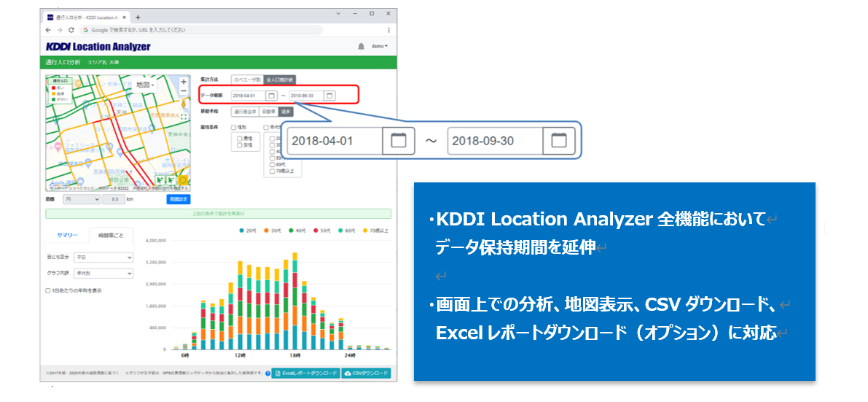Image resolution: width=868 pixels, height=402 pixels.
Task: Select 通行者全体 travel mode
Action: coord(245,112)
